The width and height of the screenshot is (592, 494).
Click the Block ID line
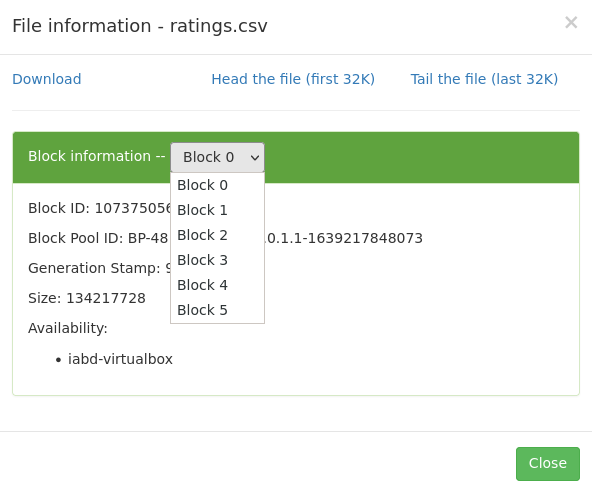point(99,208)
